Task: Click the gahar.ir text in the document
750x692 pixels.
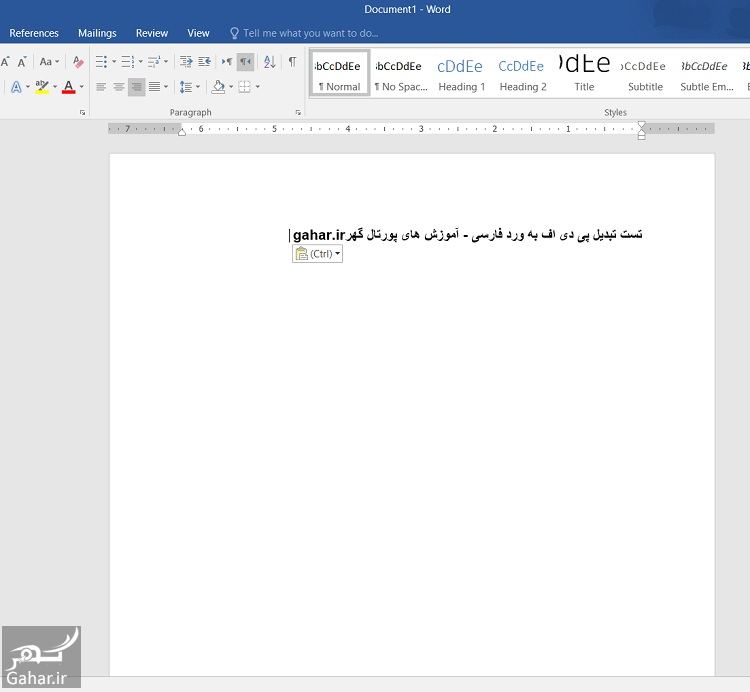Action: 319,235
